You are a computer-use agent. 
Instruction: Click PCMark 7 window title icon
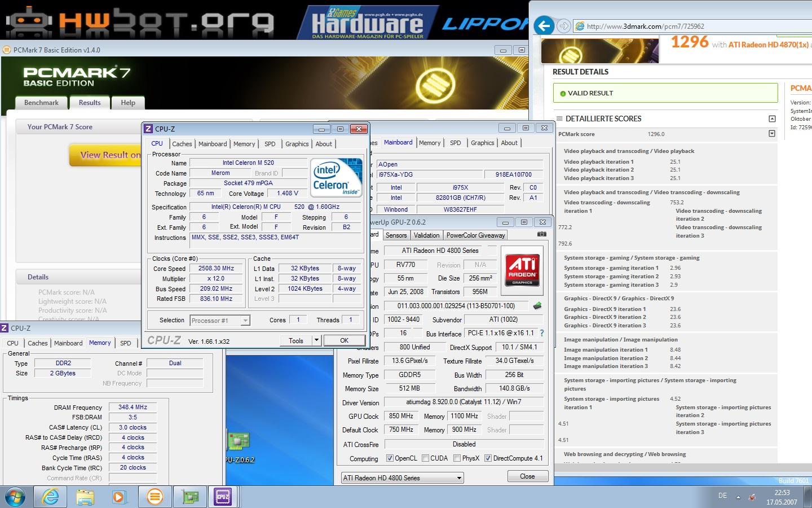click(7, 50)
